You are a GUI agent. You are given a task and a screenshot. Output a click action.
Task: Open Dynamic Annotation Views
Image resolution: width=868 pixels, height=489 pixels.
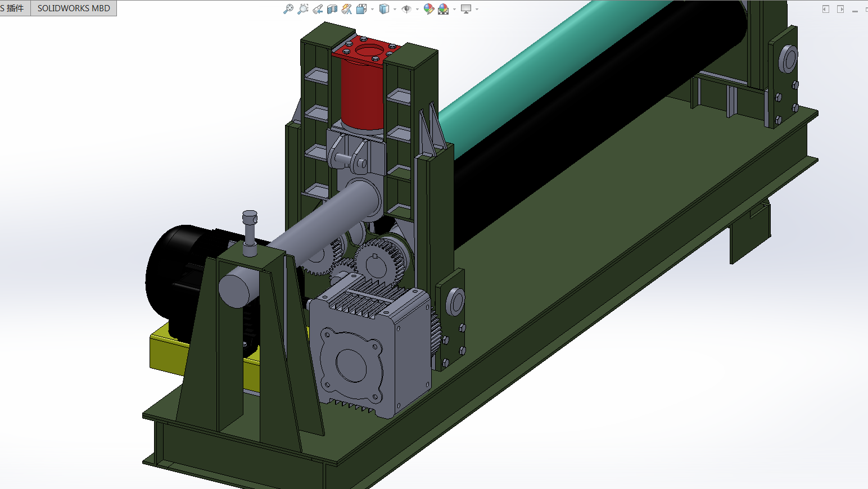(x=347, y=9)
